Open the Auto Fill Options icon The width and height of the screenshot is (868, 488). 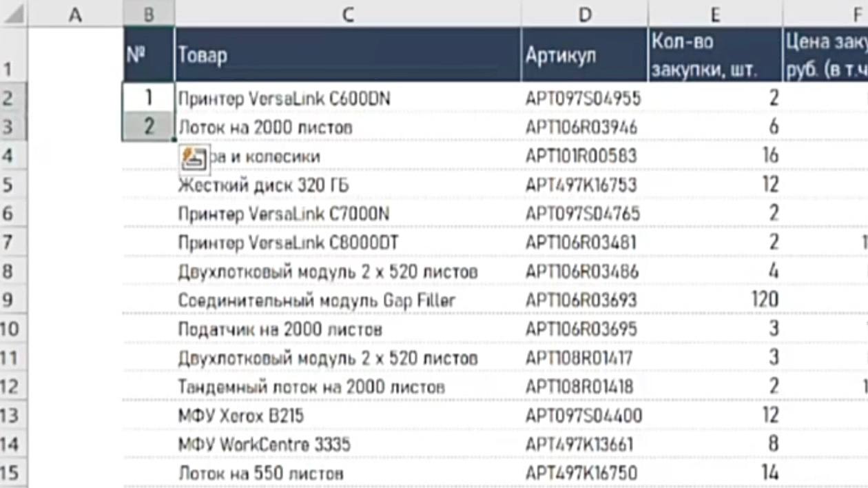pyautogui.click(x=195, y=159)
